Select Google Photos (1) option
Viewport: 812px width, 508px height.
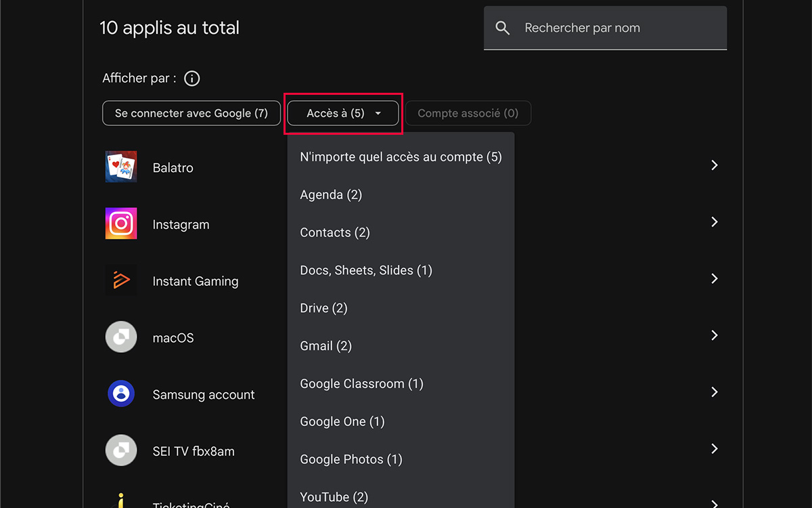401,459
